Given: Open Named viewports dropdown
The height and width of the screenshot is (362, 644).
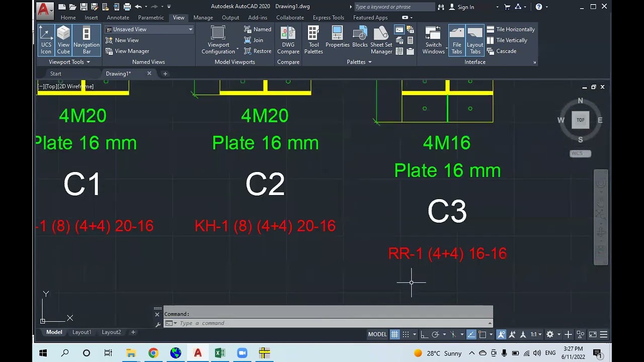Looking at the screenshot, I should (258, 29).
